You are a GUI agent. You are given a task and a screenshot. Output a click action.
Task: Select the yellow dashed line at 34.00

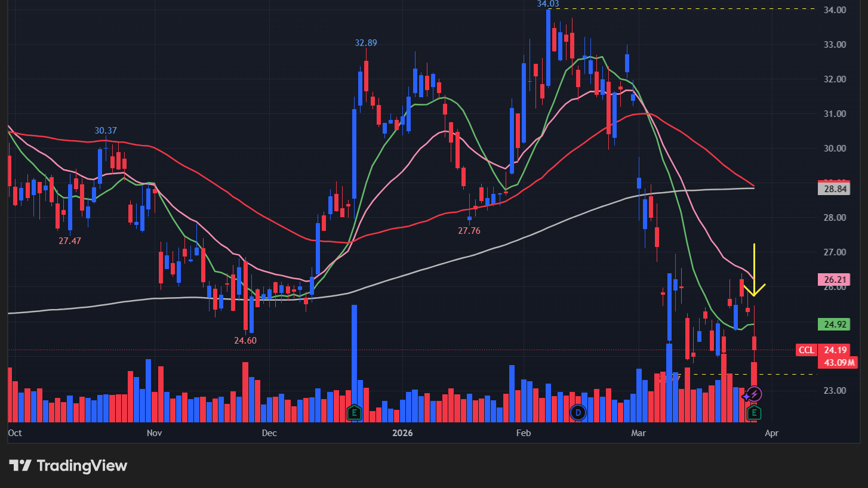point(687,9)
